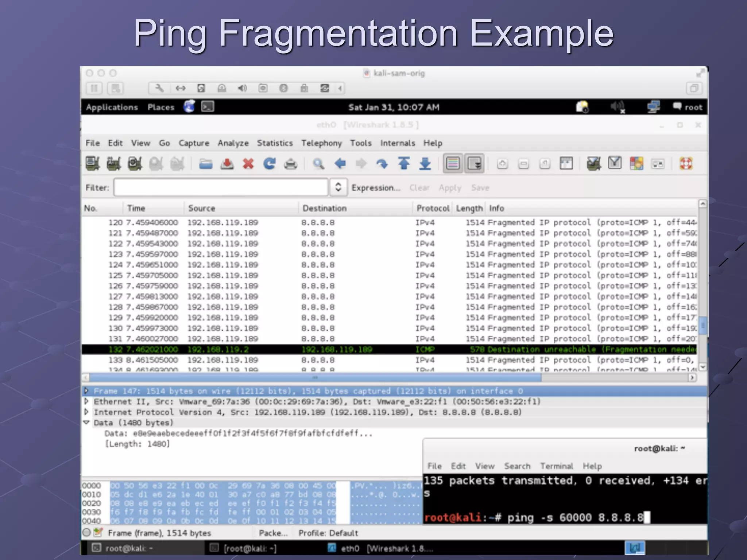747x560 pixels.
Task: Select packet 132 Destination unreachable row
Action: (389, 349)
